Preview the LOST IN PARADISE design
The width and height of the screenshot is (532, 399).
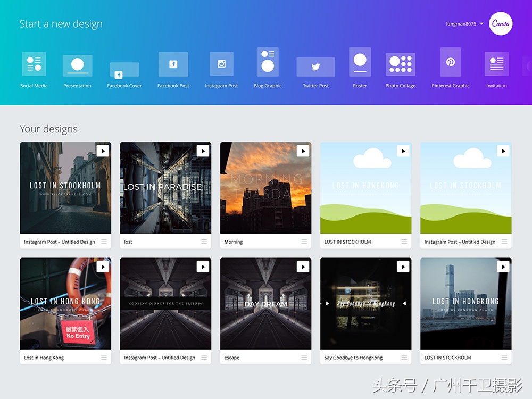203,151
